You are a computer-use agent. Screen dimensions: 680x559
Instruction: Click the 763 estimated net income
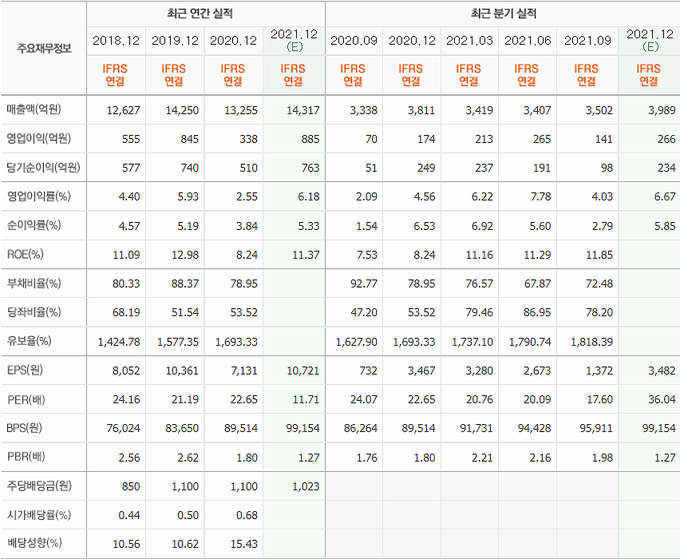(310, 168)
